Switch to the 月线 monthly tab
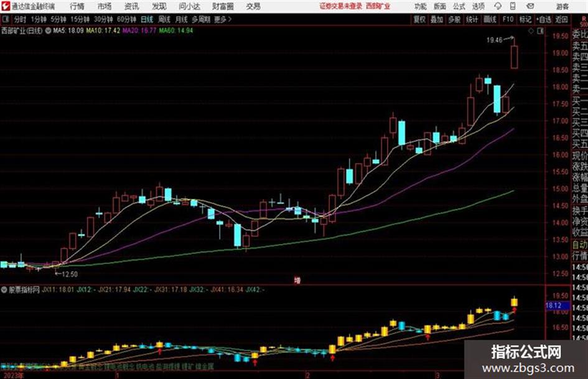Viewport: 588px width, 379px height. 182,19
